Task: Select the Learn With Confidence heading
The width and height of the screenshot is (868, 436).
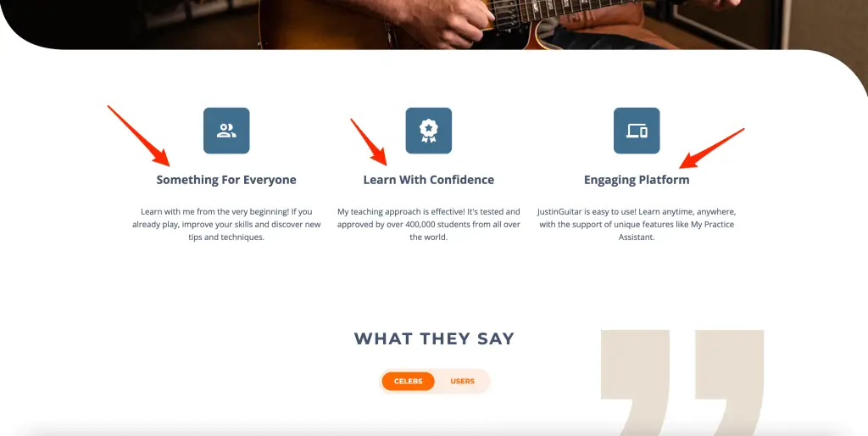Action: pyautogui.click(x=428, y=180)
